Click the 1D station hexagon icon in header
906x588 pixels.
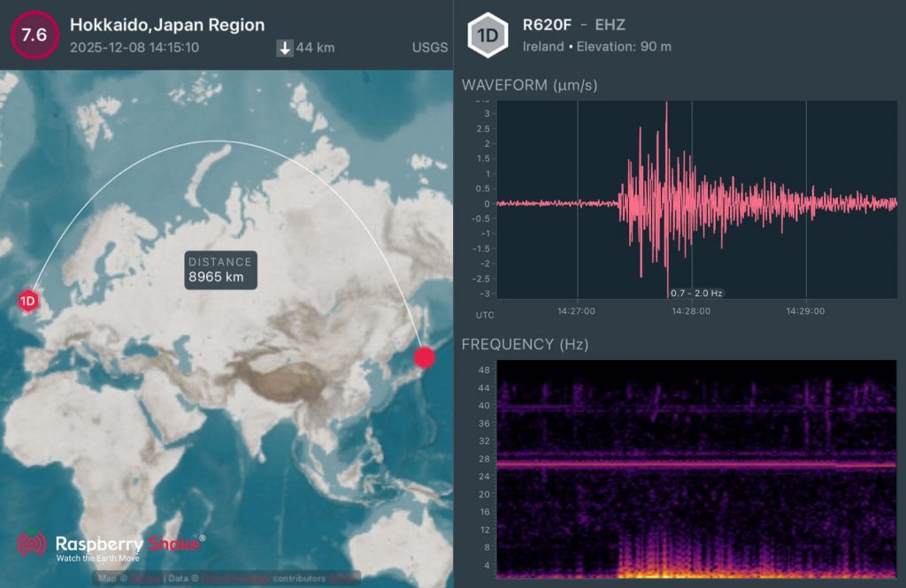tap(488, 35)
